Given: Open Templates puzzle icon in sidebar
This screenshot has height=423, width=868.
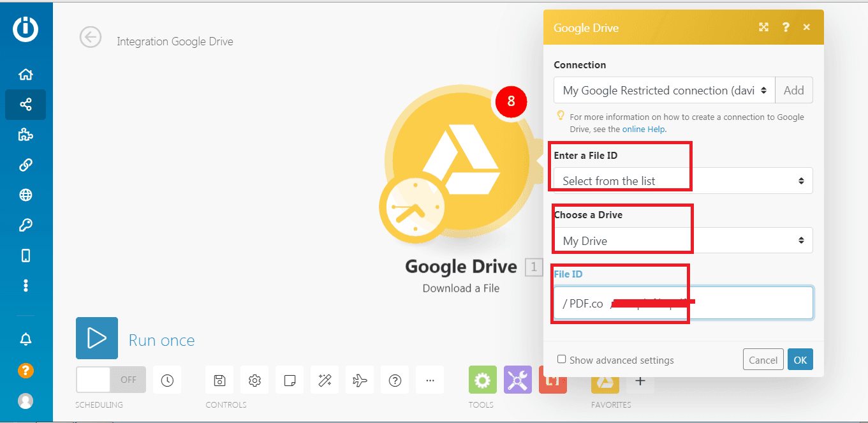Looking at the screenshot, I should pos(26,135).
